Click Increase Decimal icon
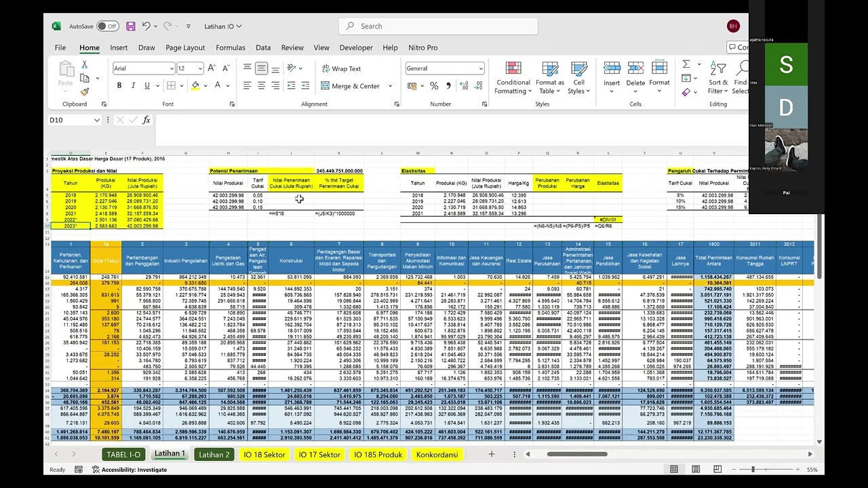This screenshot has height=488, width=868. (x=465, y=85)
